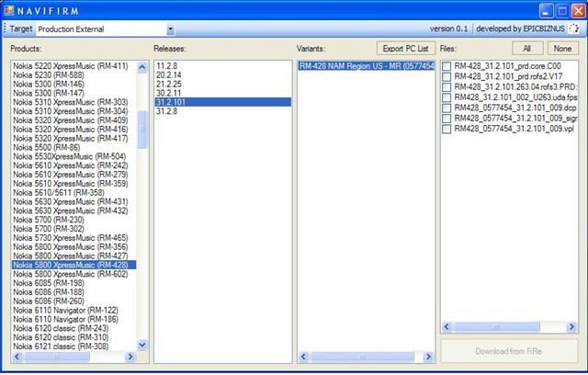The image size is (588, 375).
Task: Select release 30.2.11
Action: tap(169, 93)
